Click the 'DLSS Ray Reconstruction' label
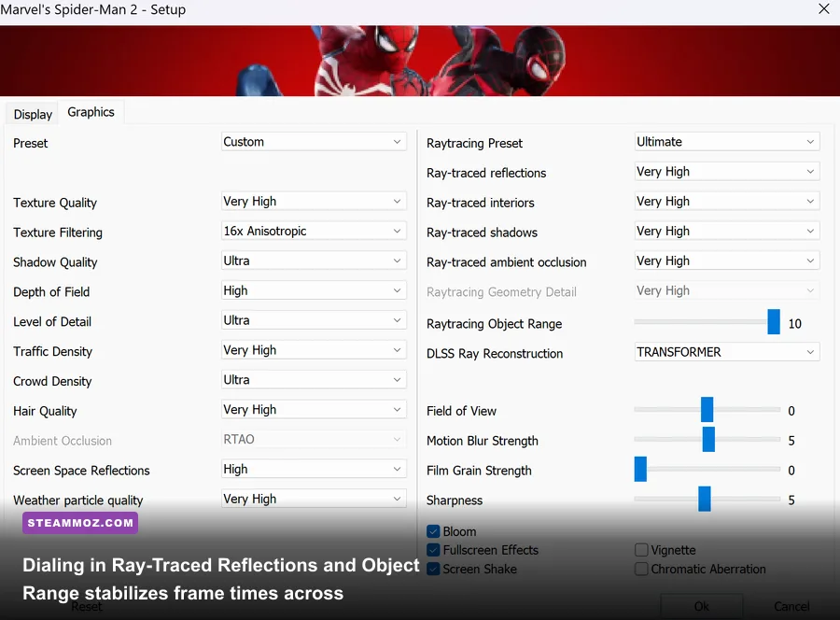Viewport: 840px width, 620px height. (495, 354)
